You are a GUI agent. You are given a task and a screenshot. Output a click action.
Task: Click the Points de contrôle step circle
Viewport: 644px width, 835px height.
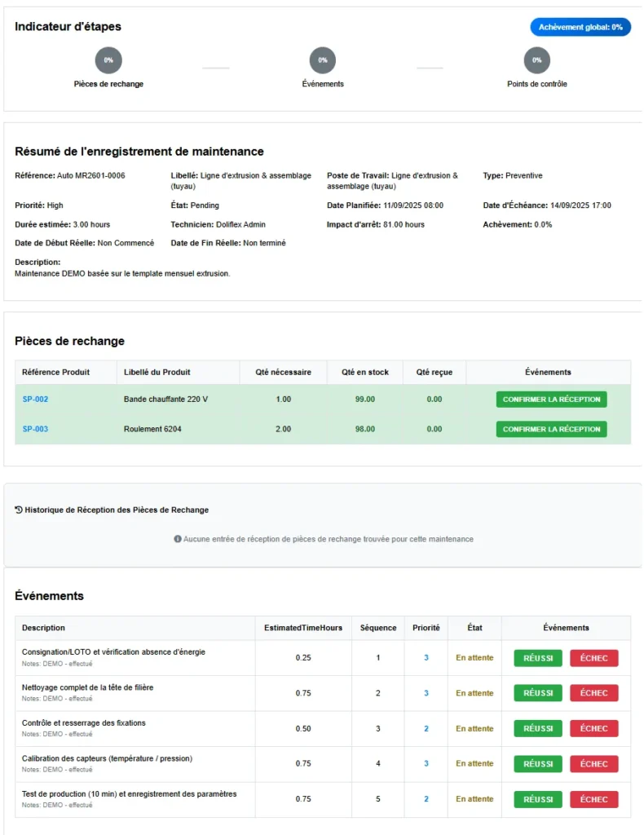[x=536, y=60]
